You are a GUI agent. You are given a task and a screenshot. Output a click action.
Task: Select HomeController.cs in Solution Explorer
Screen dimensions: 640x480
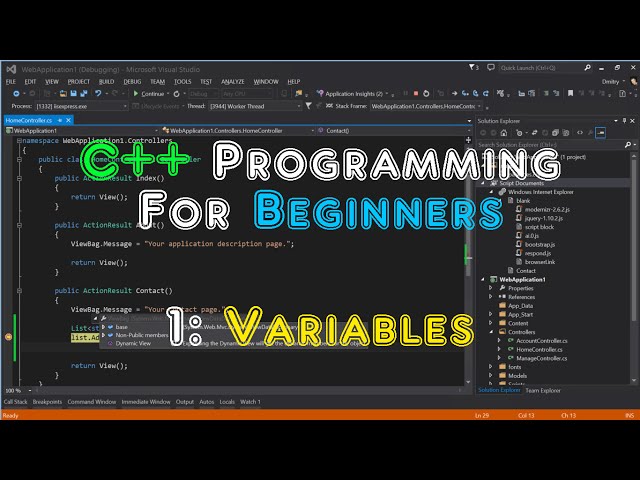coord(539,349)
